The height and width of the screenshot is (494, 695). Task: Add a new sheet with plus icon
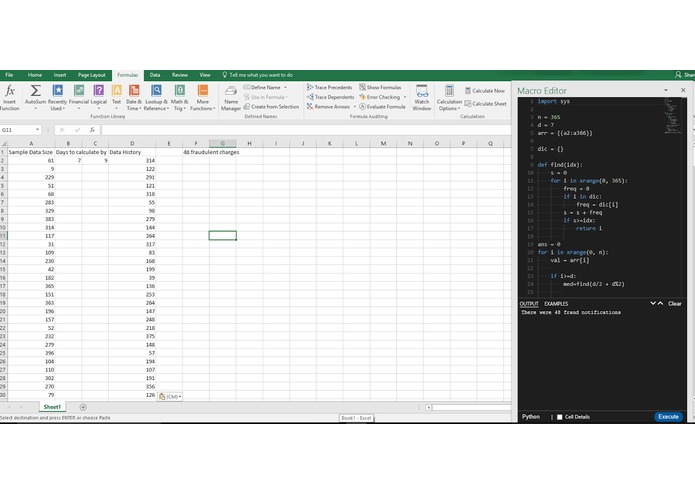(83, 407)
